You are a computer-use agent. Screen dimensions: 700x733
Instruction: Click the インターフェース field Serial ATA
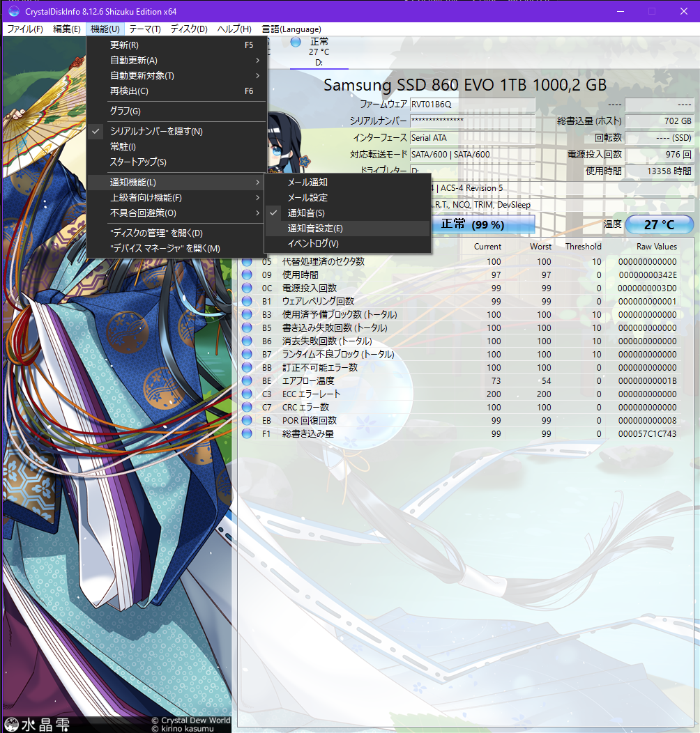pyautogui.click(x=473, y=138)
